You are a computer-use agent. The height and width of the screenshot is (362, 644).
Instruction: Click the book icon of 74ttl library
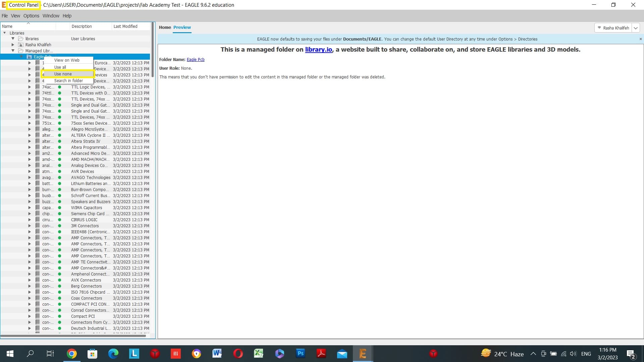point(38,93)
